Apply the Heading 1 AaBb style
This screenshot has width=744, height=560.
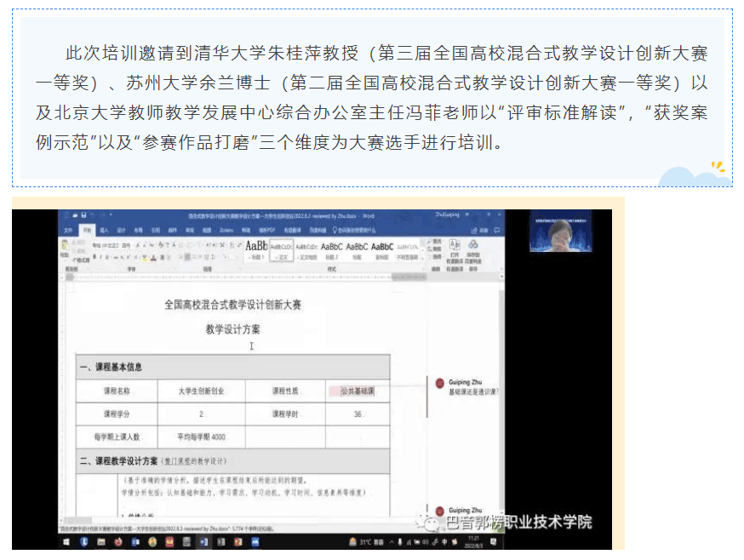[x=256, y=247]
